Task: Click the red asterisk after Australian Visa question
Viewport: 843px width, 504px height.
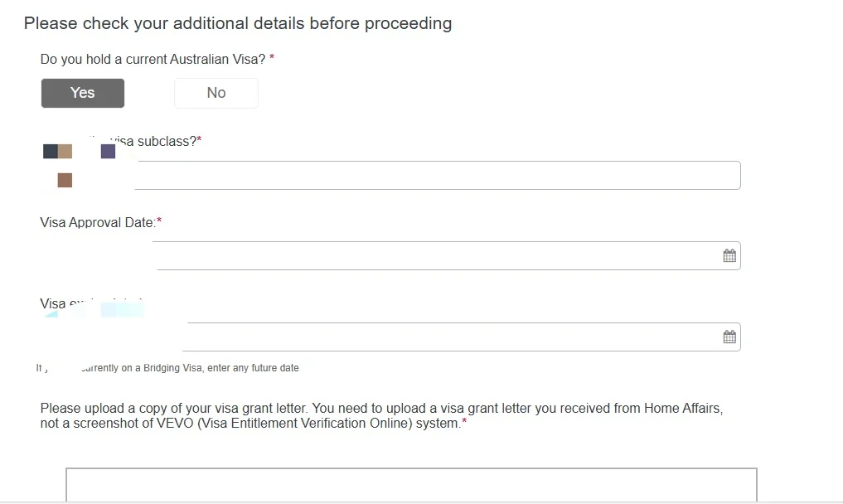Action: (272, 57)
